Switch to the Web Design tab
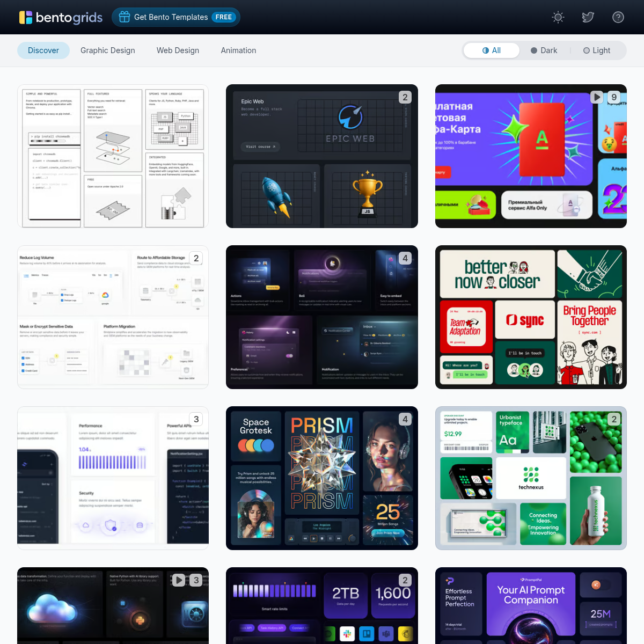Screen dimensions: 644x644 pos(178,50)
